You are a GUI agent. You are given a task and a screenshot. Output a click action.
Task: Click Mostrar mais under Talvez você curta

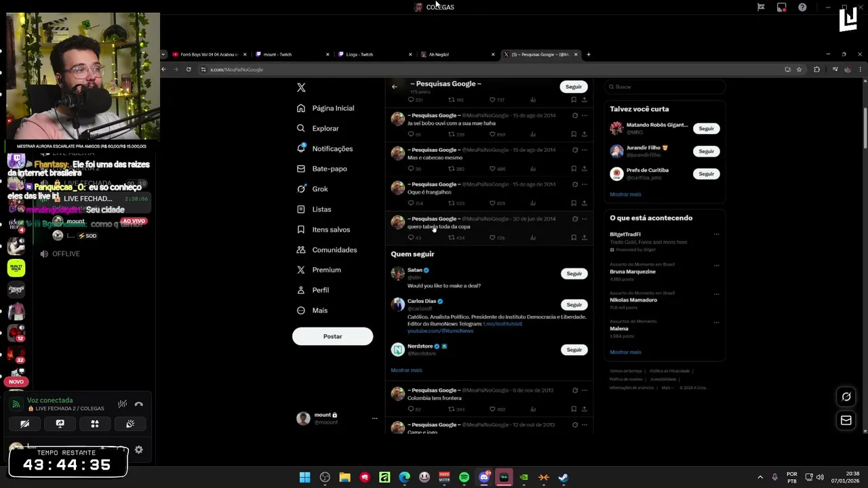(x=625, y=194)
